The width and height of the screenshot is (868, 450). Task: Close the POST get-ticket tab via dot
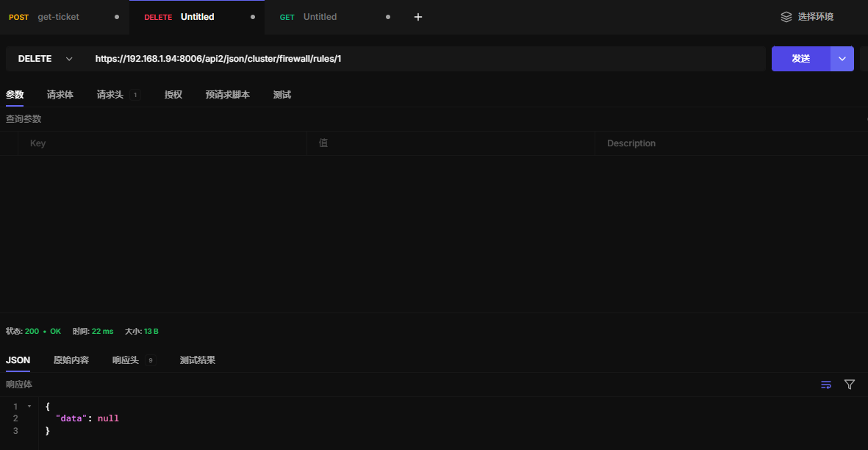point(117,17)
